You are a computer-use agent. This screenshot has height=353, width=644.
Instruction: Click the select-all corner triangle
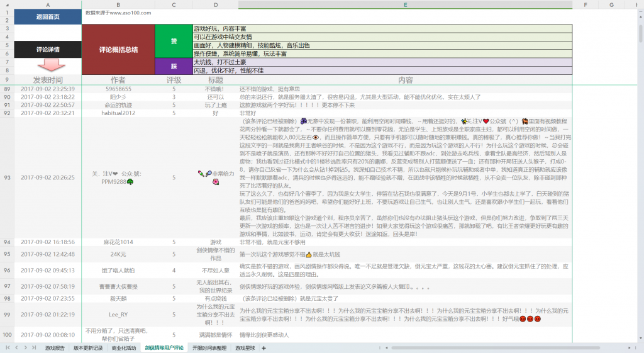tap(6, 5)
